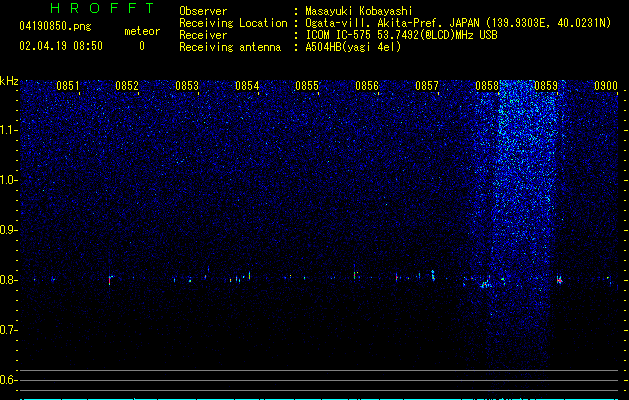The width and height of the screenshot is (629, 400).
Task: Click the 0852 time marker
Action: pos(127,86)
